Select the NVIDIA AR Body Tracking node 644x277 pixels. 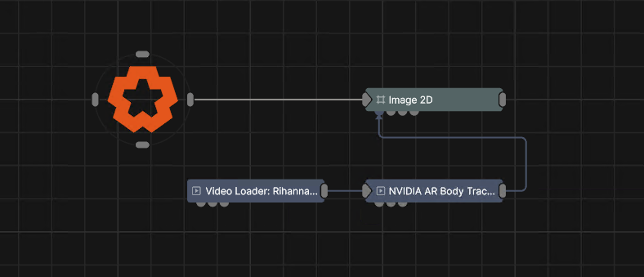[x=434, y=190]
